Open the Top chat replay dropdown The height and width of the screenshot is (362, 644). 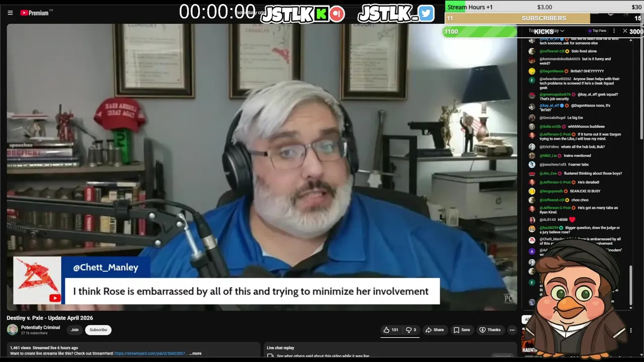(x=547, y=31)
